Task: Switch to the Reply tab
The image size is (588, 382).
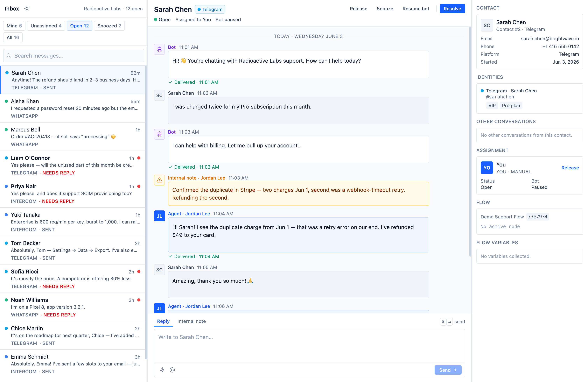Action: point(163,321)
